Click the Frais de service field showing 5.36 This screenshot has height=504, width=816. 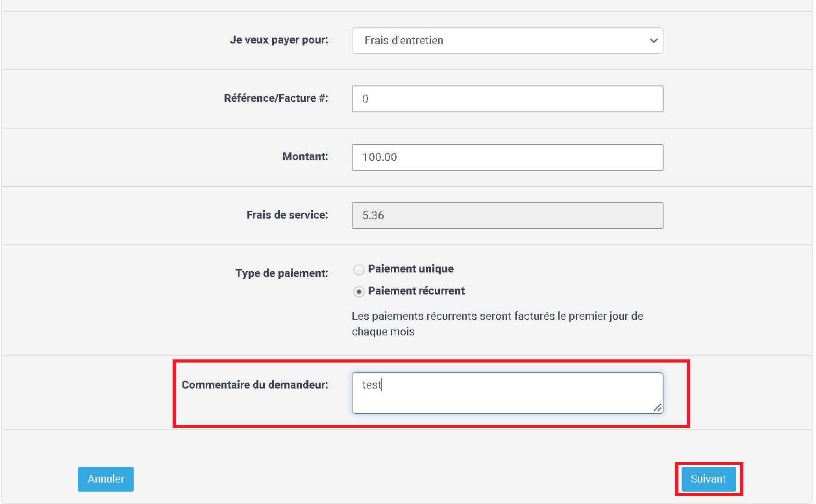[507, 215]
